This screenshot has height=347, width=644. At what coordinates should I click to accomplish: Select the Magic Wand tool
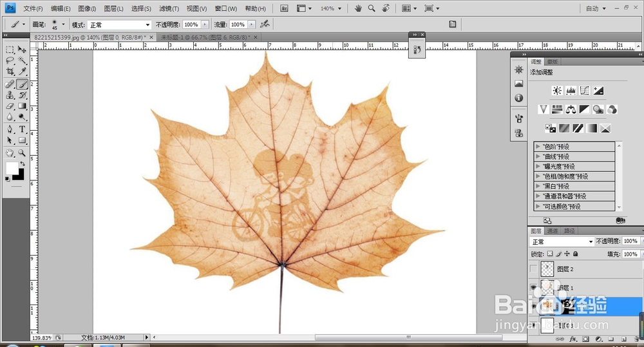pyautogui.click(x=22, y=61)
